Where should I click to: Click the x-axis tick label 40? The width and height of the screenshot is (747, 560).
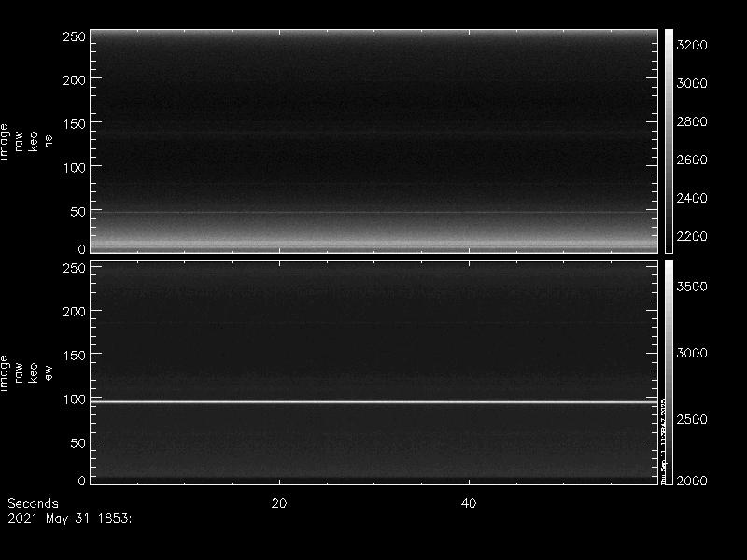tap(470, 503)
